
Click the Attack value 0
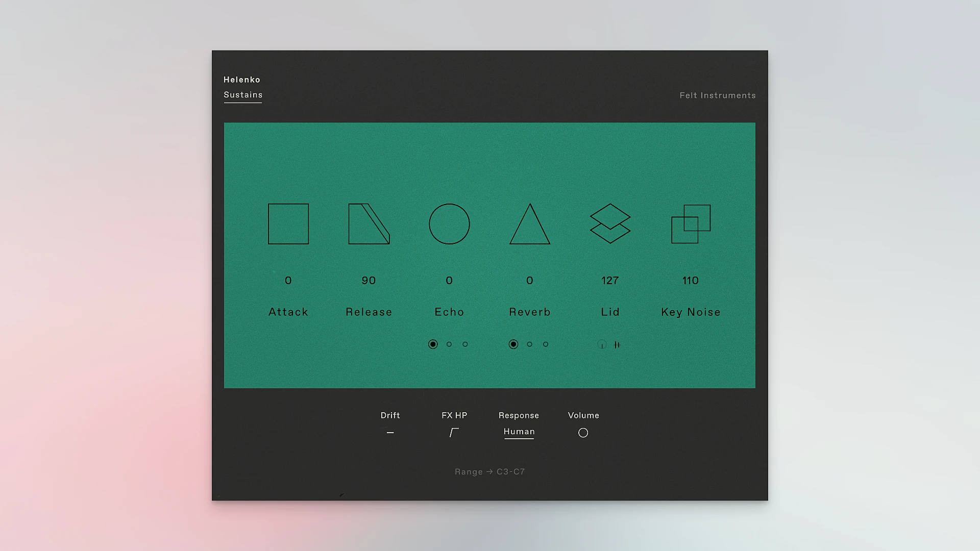click(288, 281)
